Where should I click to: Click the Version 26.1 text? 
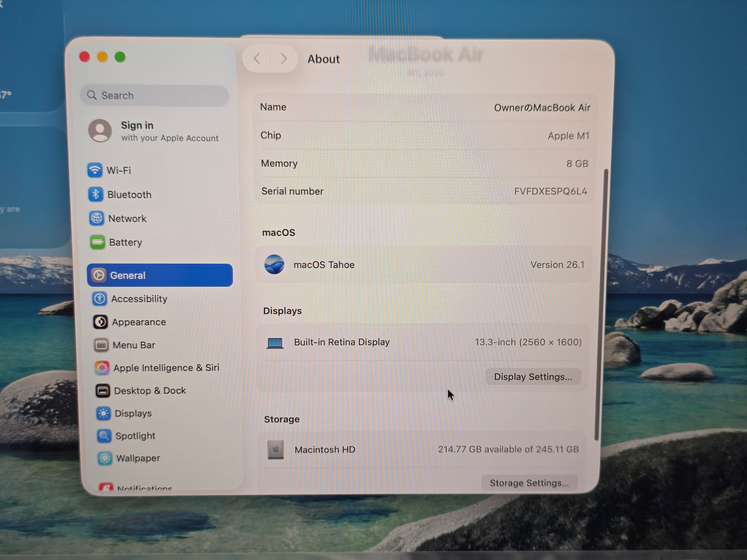pyautogui.click(x=557, y=265)
